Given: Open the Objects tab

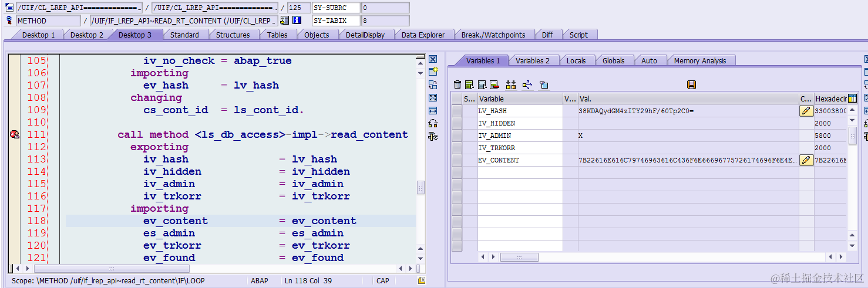Looking at the screenshot, I should click(317, 35).
